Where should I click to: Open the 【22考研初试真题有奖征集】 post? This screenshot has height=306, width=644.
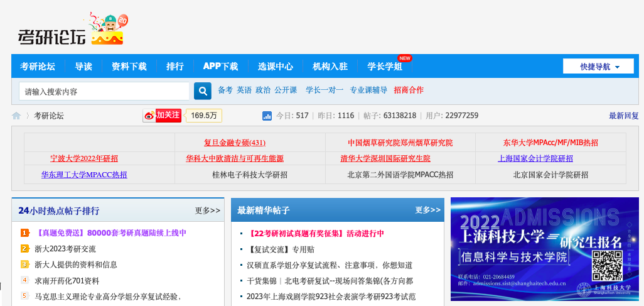coord(316,233)
